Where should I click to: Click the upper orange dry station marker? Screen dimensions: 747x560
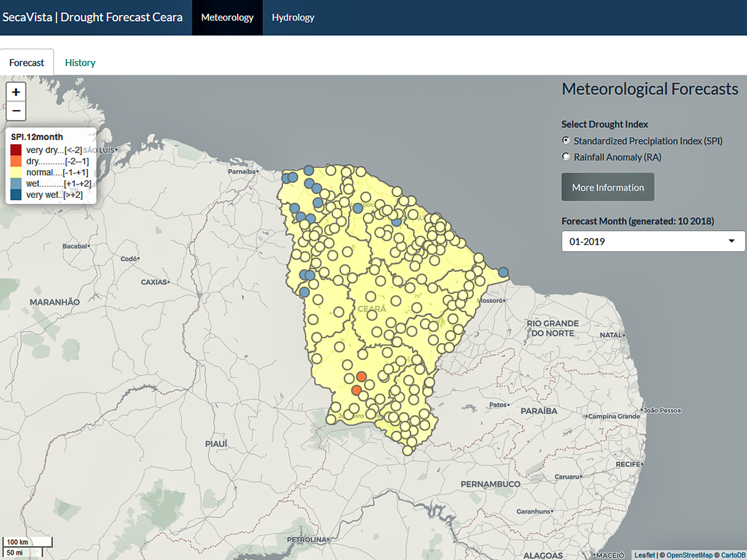point(361,377)
